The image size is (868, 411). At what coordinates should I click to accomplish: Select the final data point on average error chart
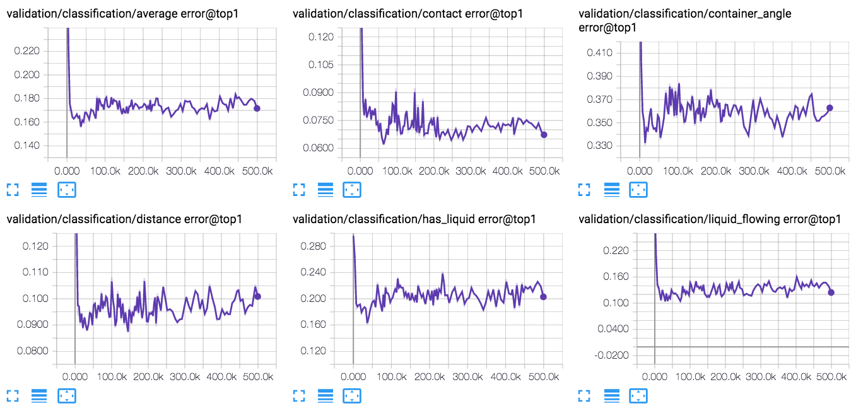click(257, 108)
